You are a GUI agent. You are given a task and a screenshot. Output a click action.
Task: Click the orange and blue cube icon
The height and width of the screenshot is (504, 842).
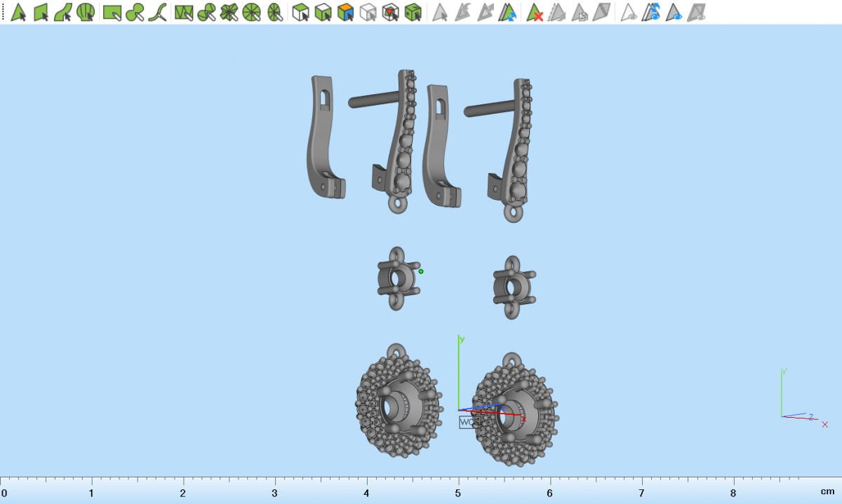coord(345,12)
